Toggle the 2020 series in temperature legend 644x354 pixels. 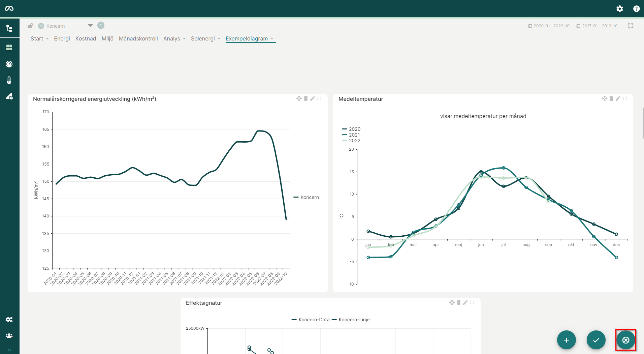pyautogui.click(x=351, y=129)
